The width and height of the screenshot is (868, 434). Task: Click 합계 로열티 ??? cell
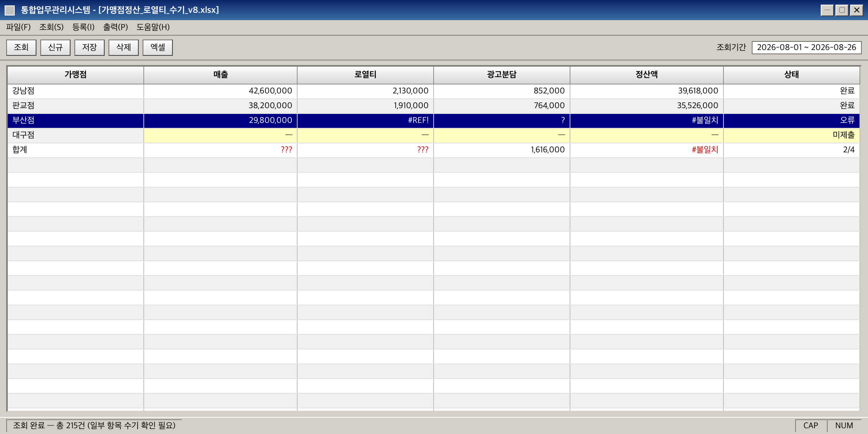(x=365, y=150)
